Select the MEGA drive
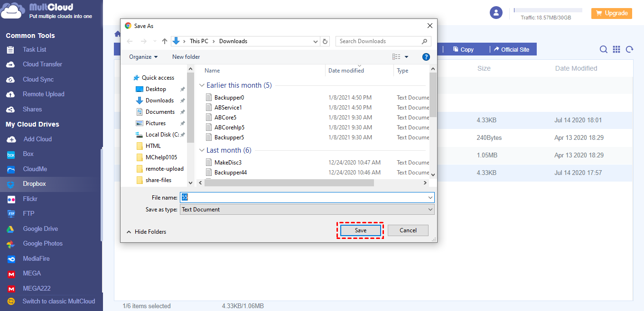Viewport: 644px width, 311px height. pyautogui.click(x=32, y=273)
